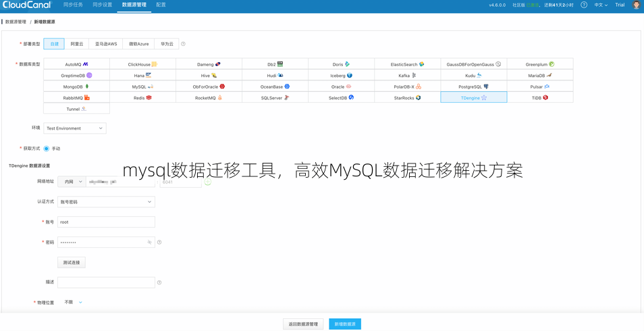
Task: Open user avatar in top right
Action: [636, 5]
